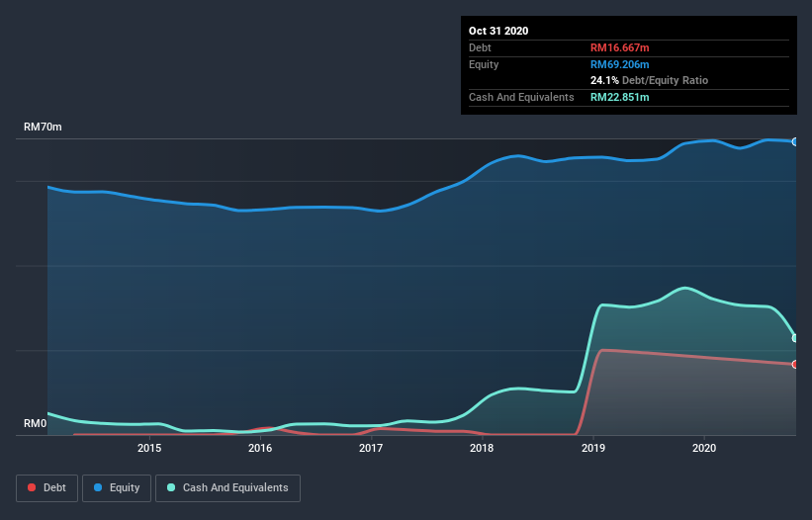Click the Oct 31 2020 tooltip date
812x520 pixels.
(x=498, y=31)
